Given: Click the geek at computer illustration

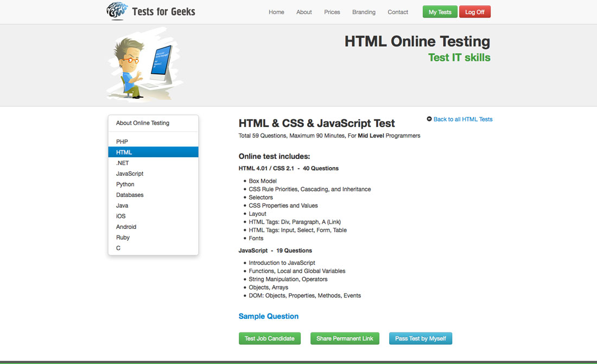Looking at the screenshot, I should tap(145, 66).
